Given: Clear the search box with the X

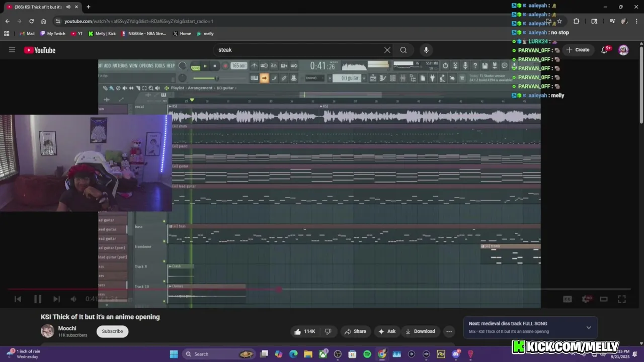Looking at the screenshot, I should pos(387,50).
